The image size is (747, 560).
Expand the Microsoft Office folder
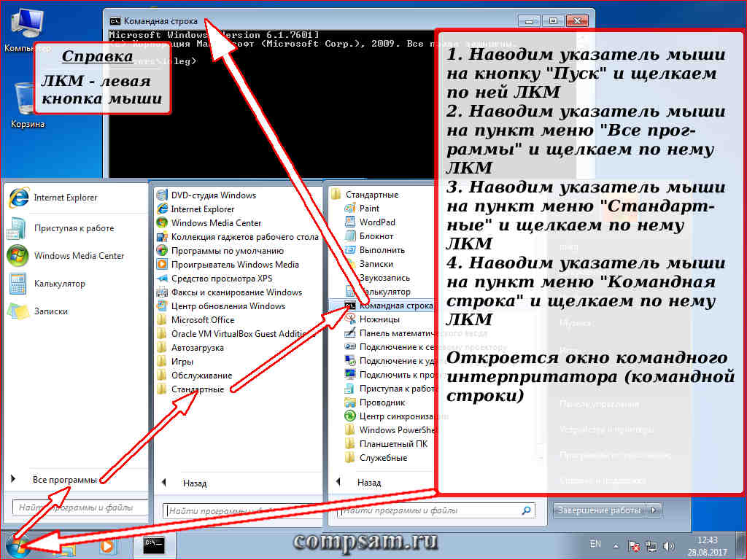point(196,320)
